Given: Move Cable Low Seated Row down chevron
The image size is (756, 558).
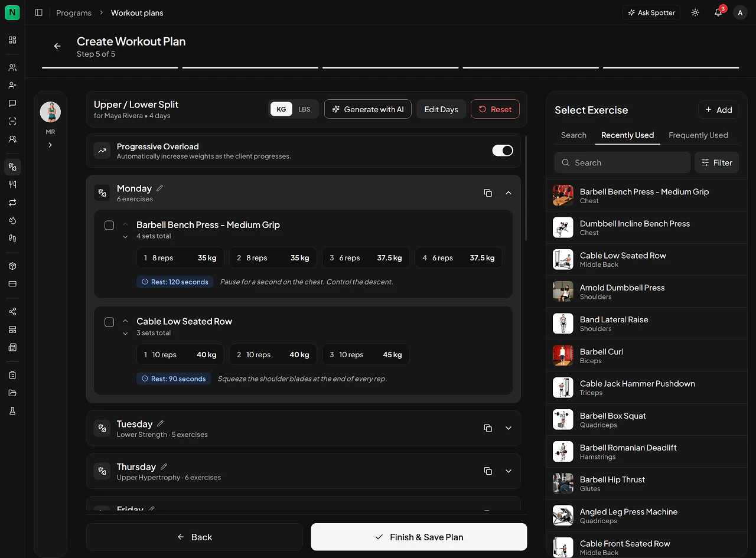Looking at the screenshot, I should tap(125, 334).
